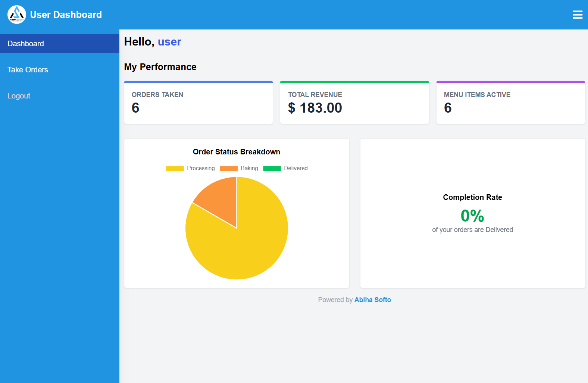The width and height of the screenshot is (588, 383).
Task: Click the MENU ITEMS ACTIVE label
Action: [x=477, y=95]
